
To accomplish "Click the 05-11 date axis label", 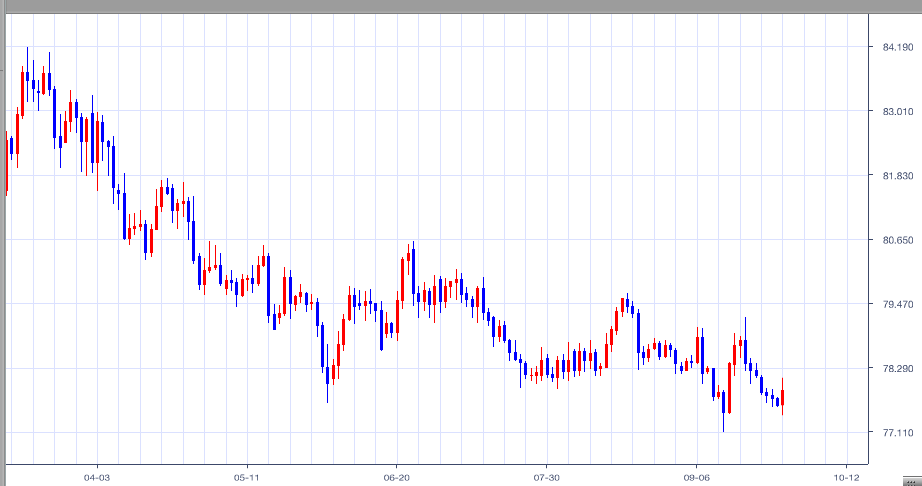I will click(248, 477).
